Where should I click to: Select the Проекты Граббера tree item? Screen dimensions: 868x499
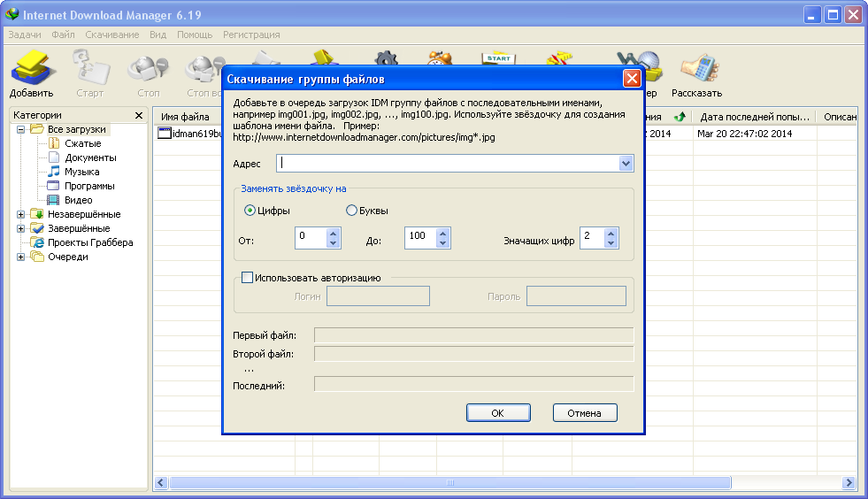point(90,242)
